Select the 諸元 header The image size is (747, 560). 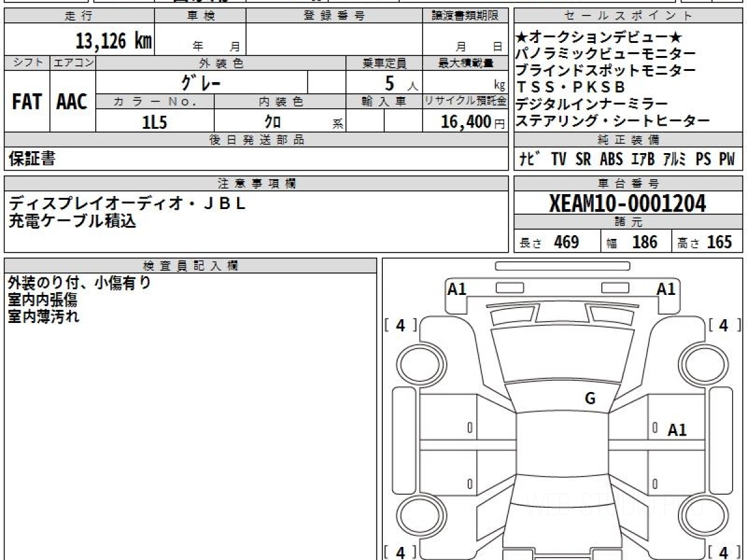[628, 222]
